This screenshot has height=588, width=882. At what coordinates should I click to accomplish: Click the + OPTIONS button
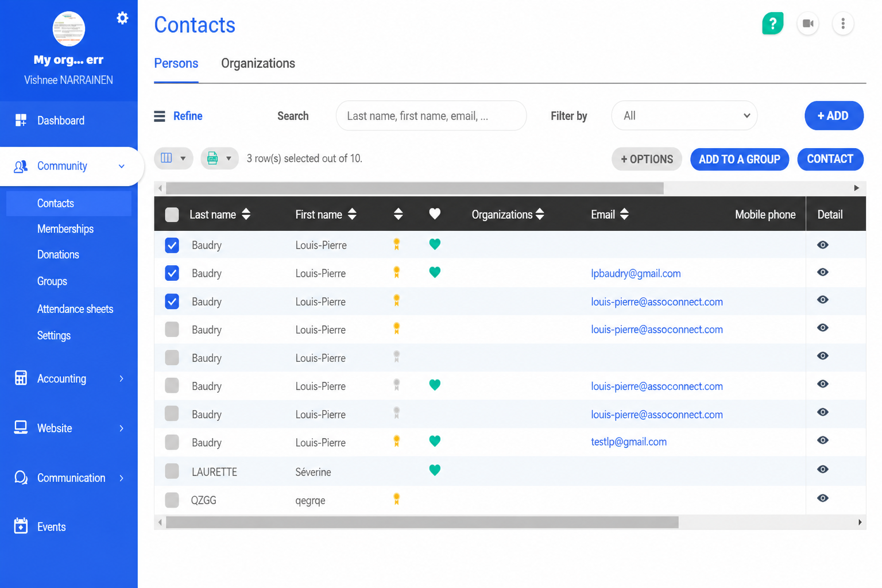tap(647, 159)
